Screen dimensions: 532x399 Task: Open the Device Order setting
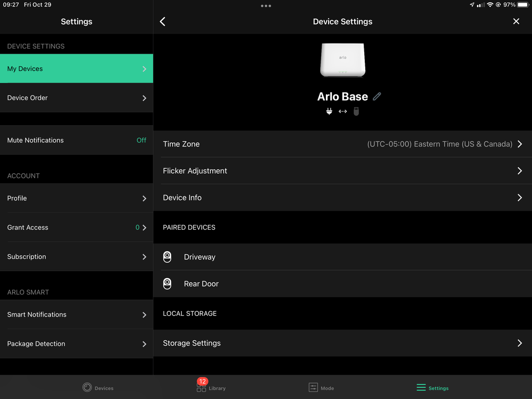pos(76,97)
